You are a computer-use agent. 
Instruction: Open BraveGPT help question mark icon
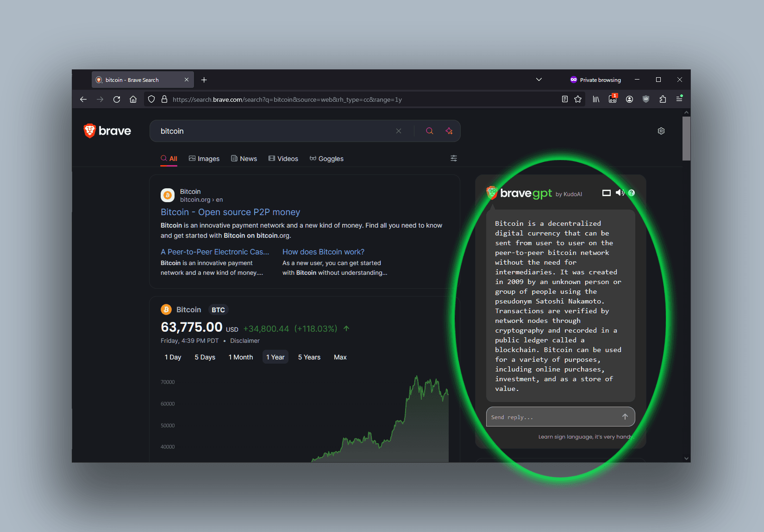click(x=632, y=193)
